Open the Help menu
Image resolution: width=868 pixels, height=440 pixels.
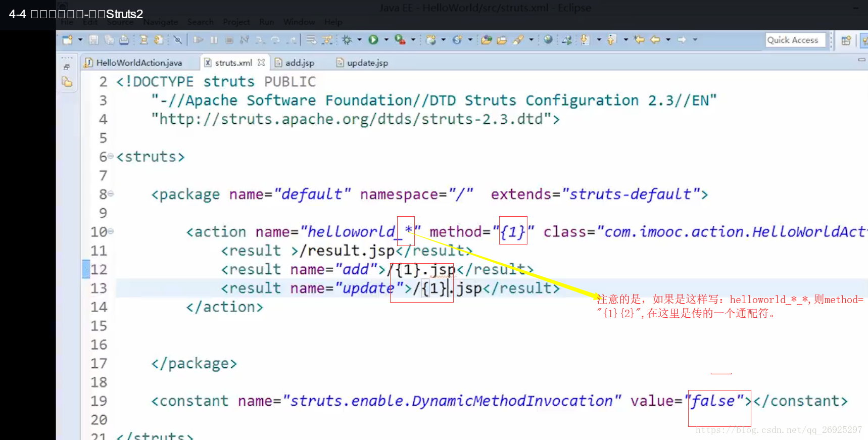333,22
